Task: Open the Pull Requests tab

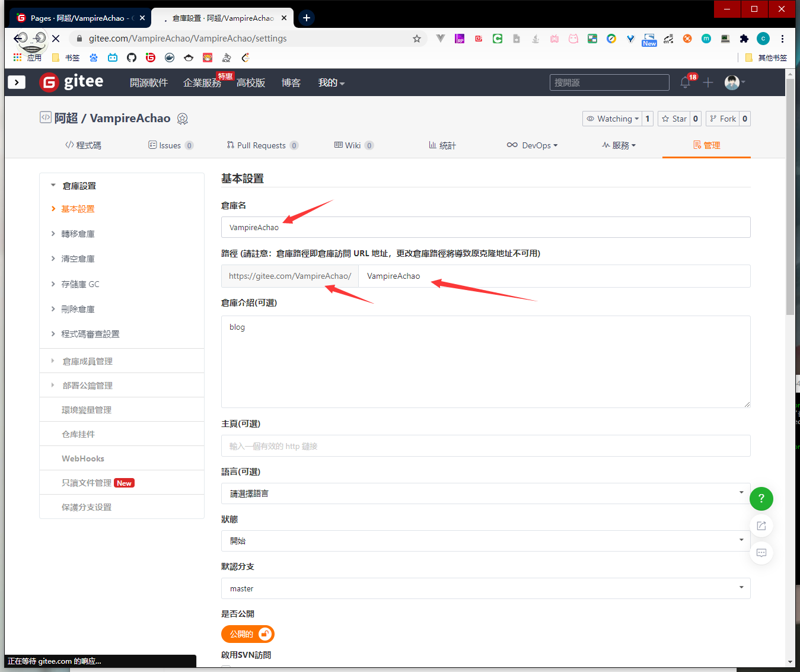Action: 262,145
